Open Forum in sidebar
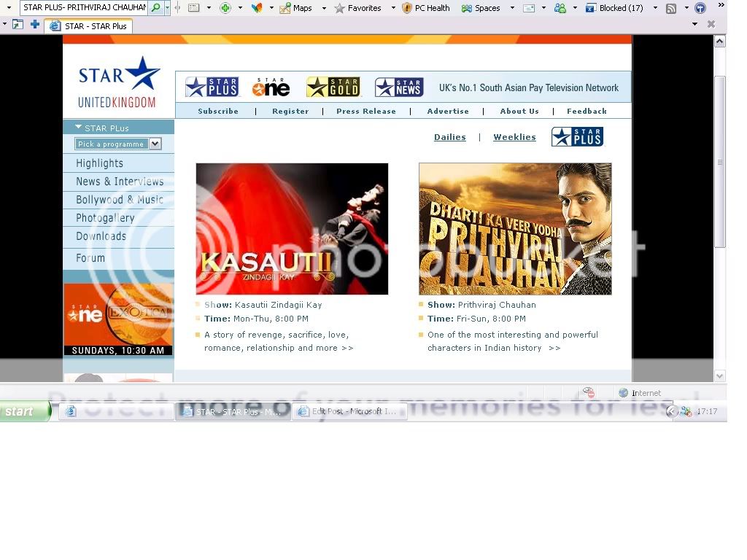The image size is (747, 560). (x=90, y=257)
